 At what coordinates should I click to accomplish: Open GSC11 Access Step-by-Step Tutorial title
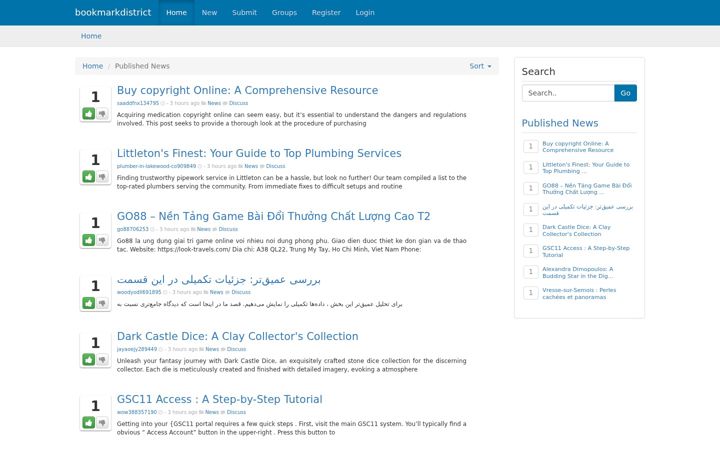[219, 399]
